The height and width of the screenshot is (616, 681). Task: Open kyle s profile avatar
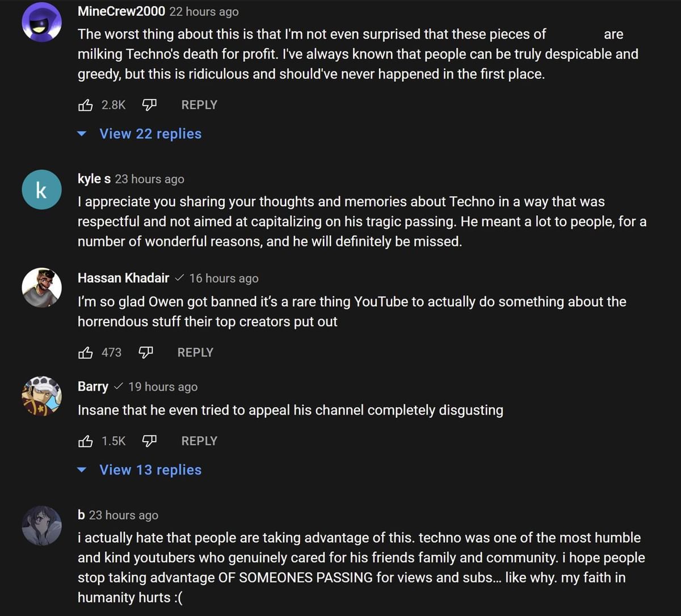coord(41,190)
